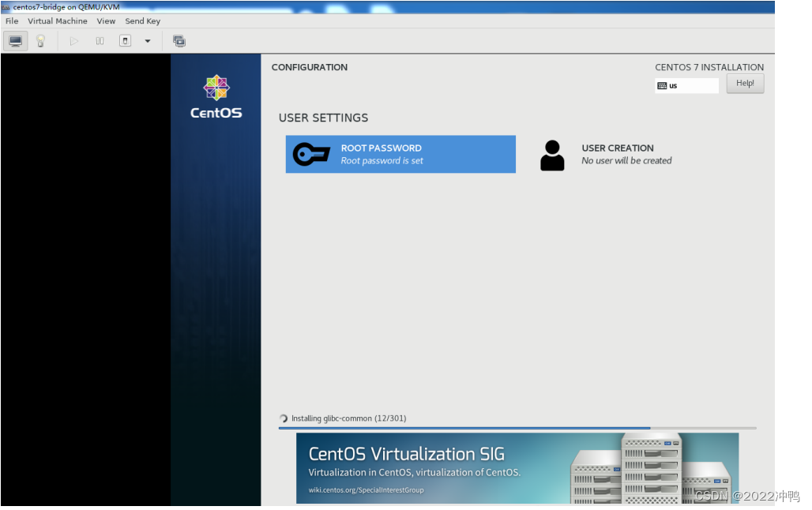Open the File menu
This screenshot has height=510, width=812.
pyautogui.click(x=12, y=21)
